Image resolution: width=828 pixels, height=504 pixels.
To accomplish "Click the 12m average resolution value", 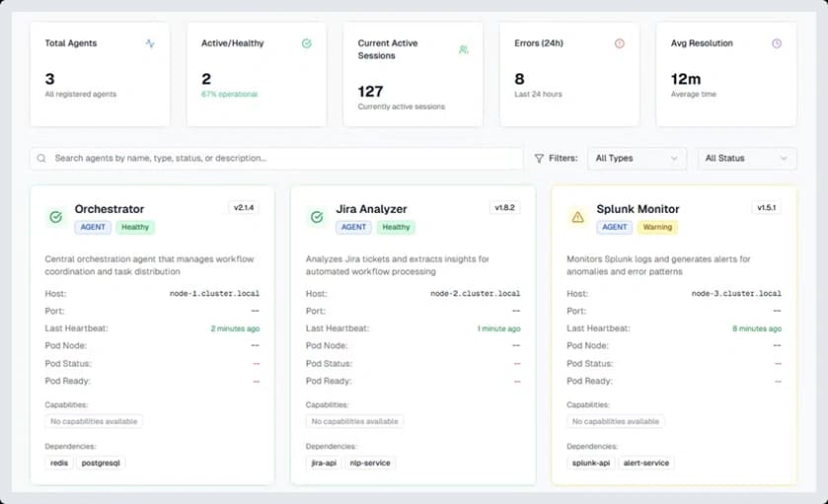I will pyautogui.click(x=686, y=79).
